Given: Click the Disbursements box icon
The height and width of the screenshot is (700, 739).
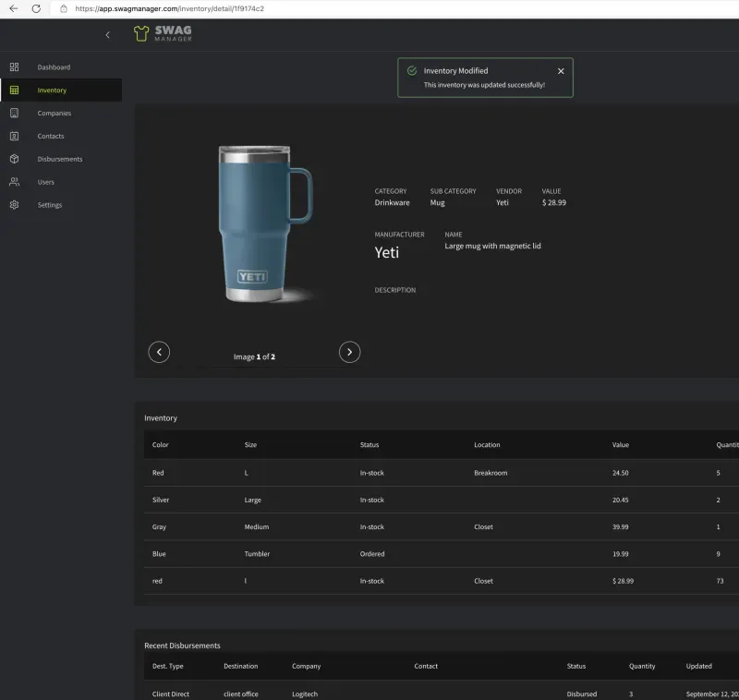Looking at the screenshot, I should click(x=14, y=159).
